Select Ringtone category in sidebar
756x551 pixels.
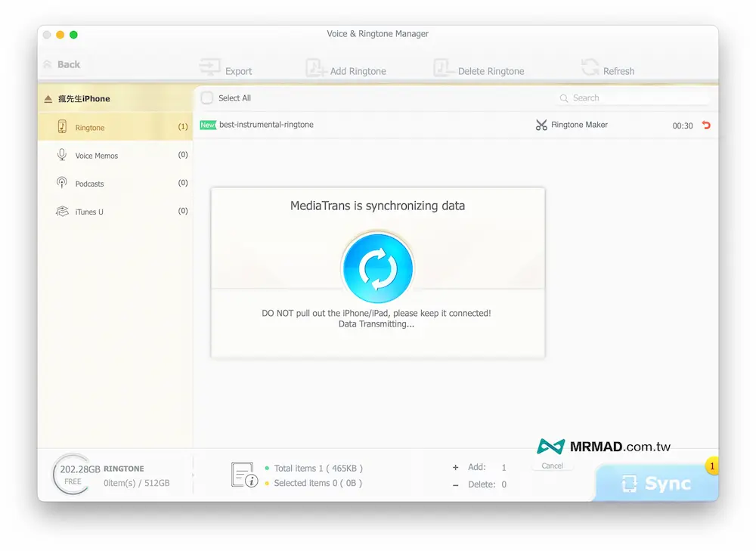click(89, 128)
